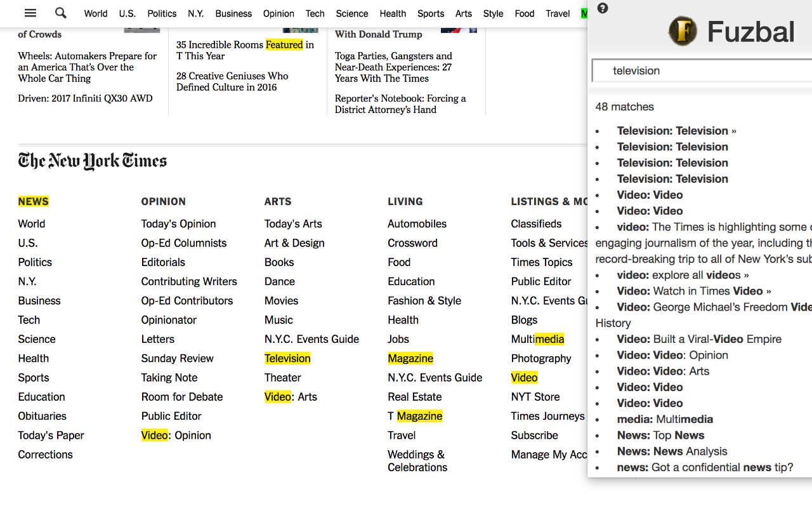Open Fashion & Style link
This screenshot has width=812, height=508.
click(x=424, y=300)
